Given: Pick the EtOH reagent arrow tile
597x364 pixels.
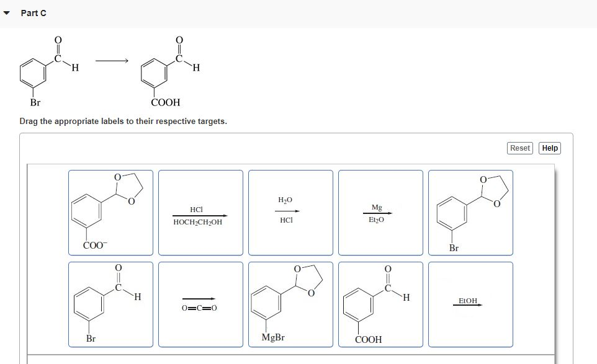Looking at the screenshot, I should pos(469,304).
